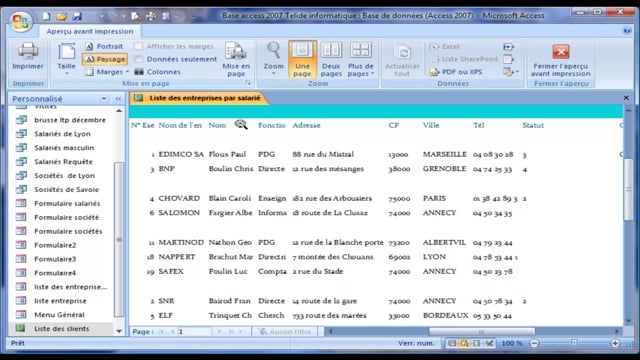Open Mise en page dialog icon
Image resolution: width=640 pixels, height=360 pixels.
236,59
